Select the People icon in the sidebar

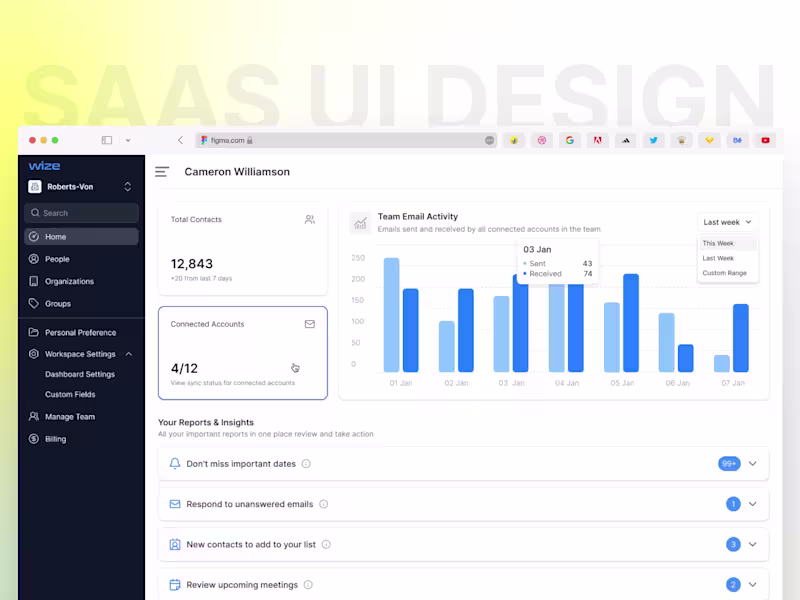tap(34, 259)
